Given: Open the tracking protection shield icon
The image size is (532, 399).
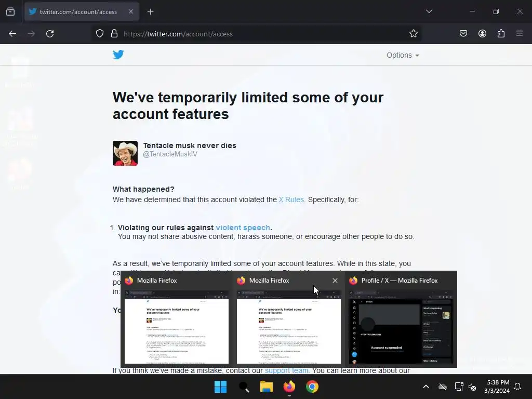Looking at the screenshot, I should pyautogui.click(x=99, y=34).
